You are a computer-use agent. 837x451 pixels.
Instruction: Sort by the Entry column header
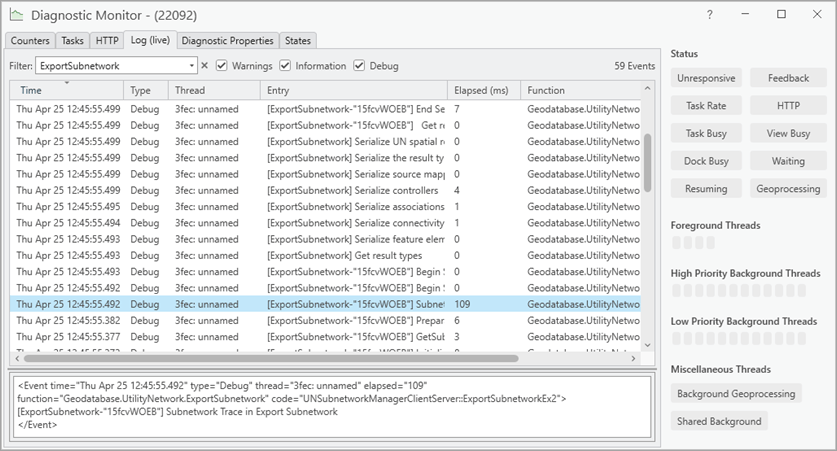point(354,90)
